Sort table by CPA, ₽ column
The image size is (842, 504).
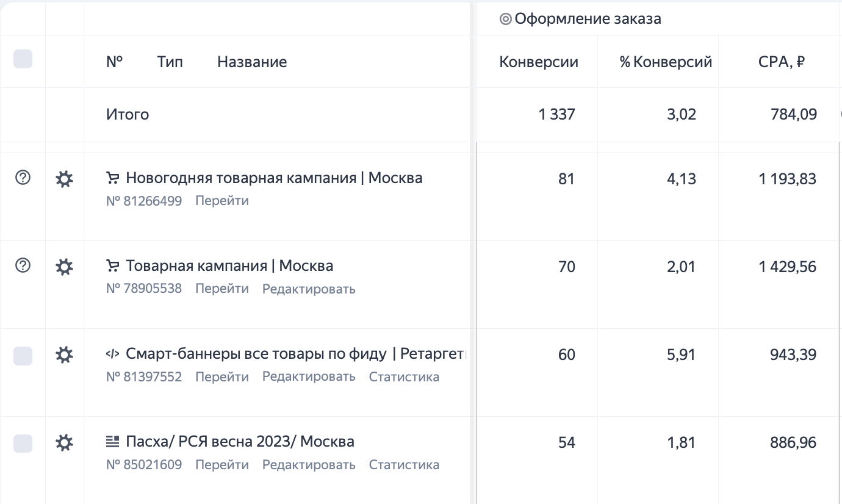(x=782, y=62)
